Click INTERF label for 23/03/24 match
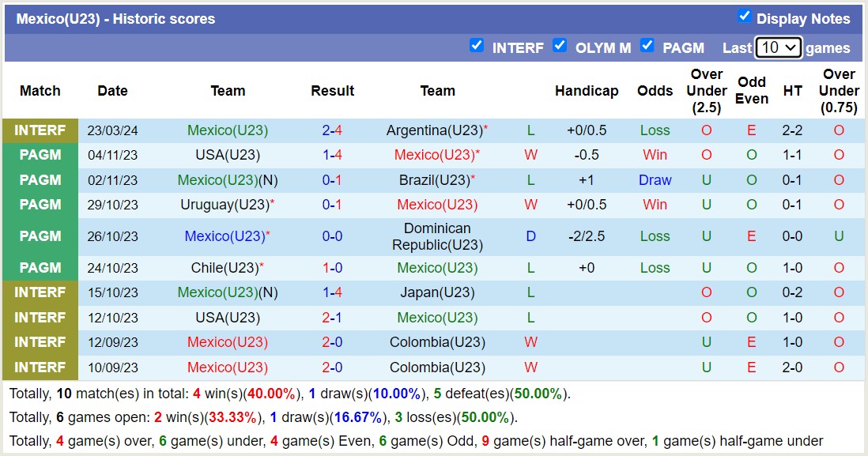 [40, 130]
